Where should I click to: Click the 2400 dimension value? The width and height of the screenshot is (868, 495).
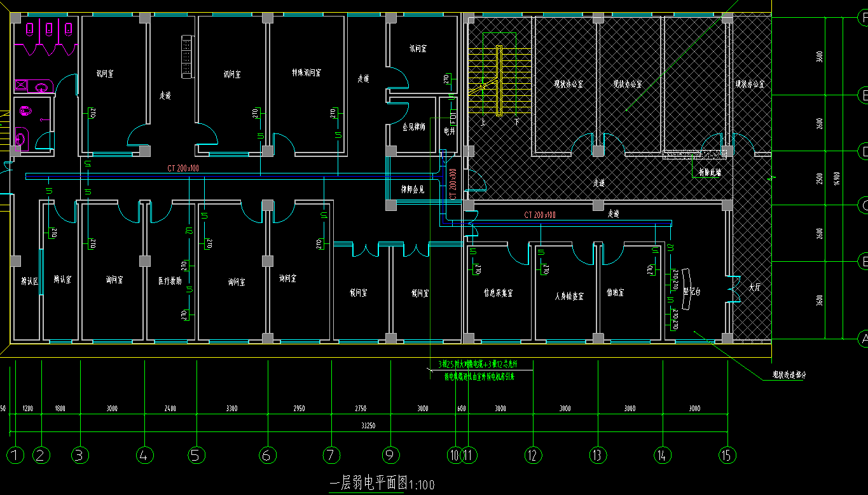click(x=170, y=408)
